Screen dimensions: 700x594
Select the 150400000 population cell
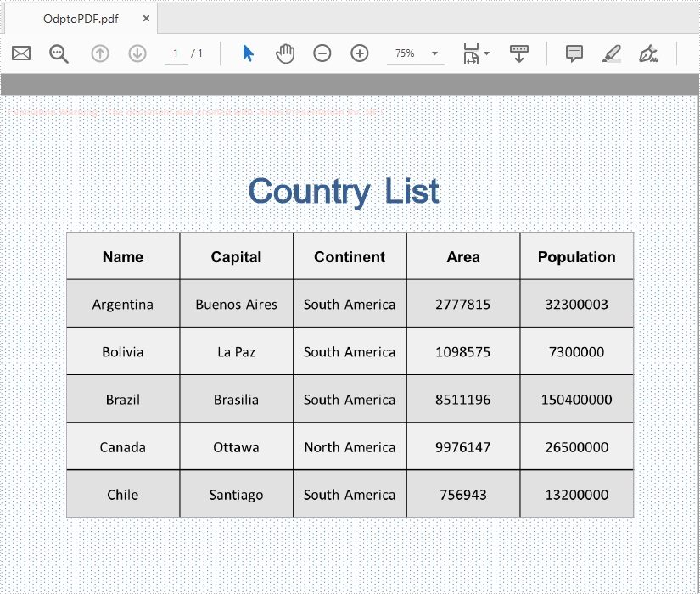coord(577,400)
